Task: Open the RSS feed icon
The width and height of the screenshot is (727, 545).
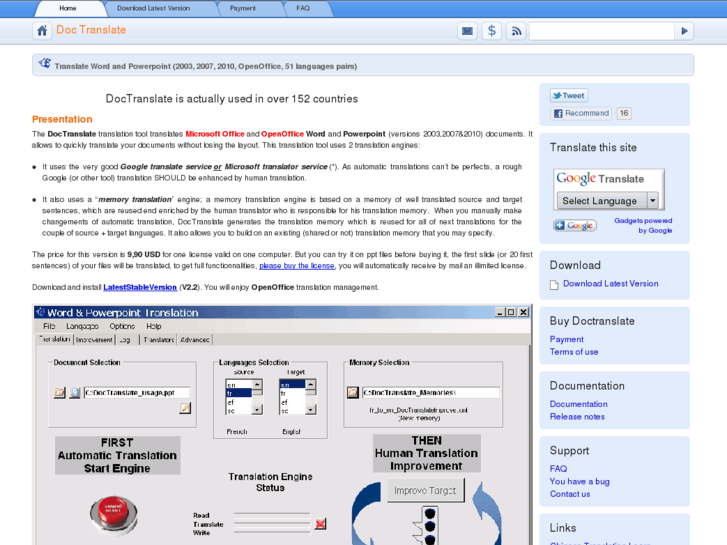Action: [x=516, y=31]
